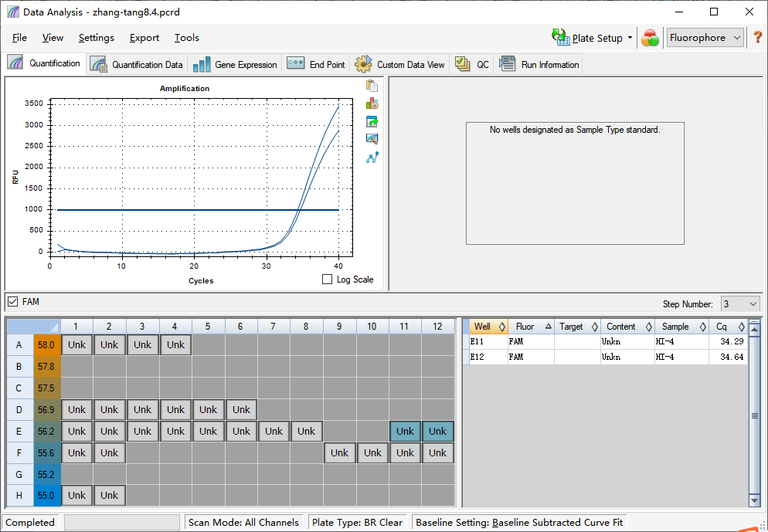Click the chart settings bar-graph icon
768x532 pixels.
372,103
